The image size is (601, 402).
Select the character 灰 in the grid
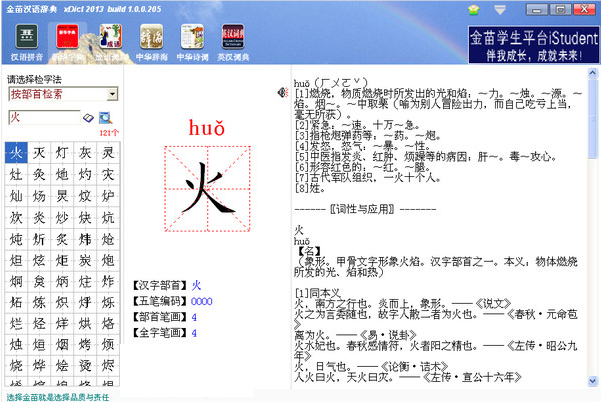pyautogui.click(x=85, y=153)
